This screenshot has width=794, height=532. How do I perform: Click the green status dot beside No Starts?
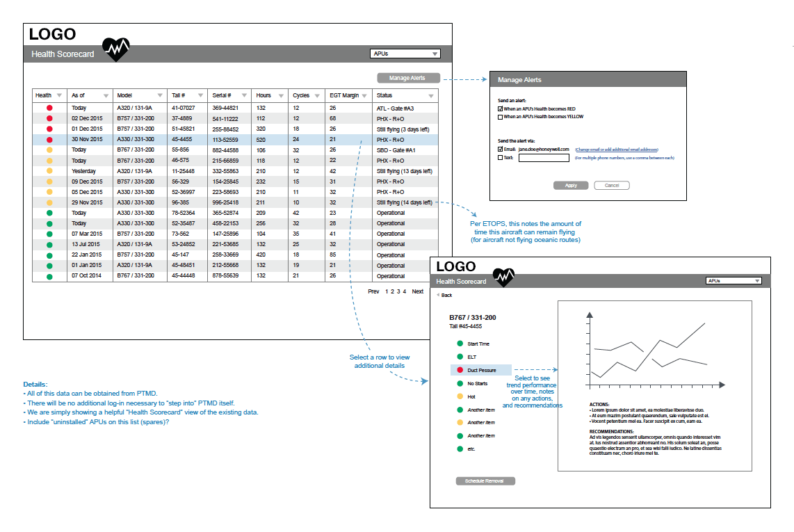pyautogui.click(x=460, y=383)
